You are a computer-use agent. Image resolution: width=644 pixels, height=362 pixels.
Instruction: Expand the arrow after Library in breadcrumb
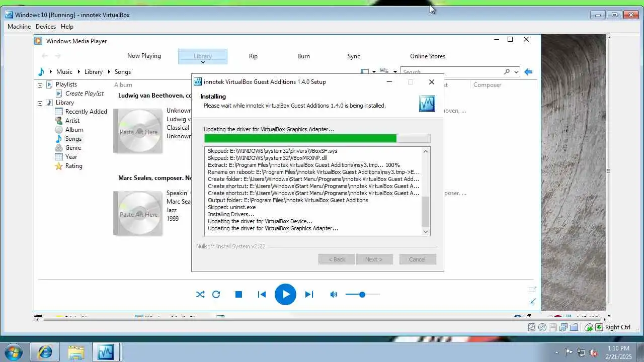pos(109,72)
